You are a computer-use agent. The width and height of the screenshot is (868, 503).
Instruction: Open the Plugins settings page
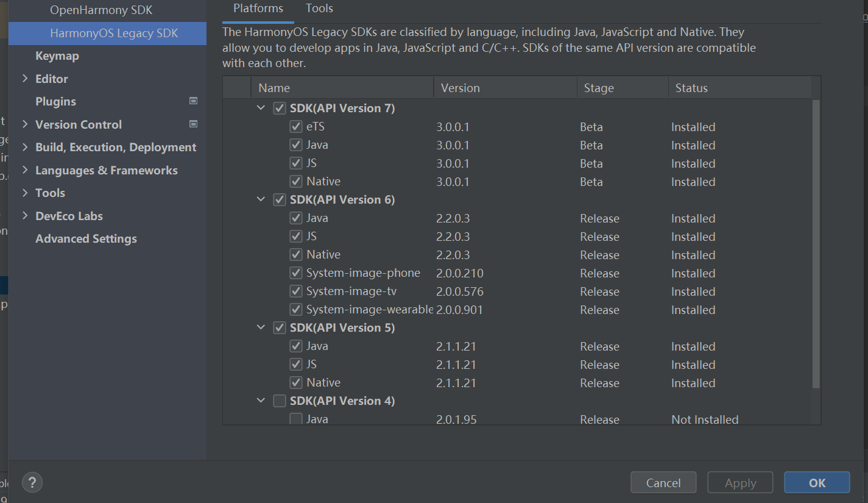55,101
